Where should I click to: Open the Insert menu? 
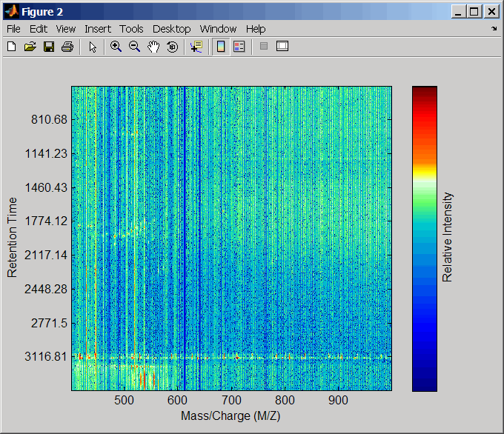point(98,29)
